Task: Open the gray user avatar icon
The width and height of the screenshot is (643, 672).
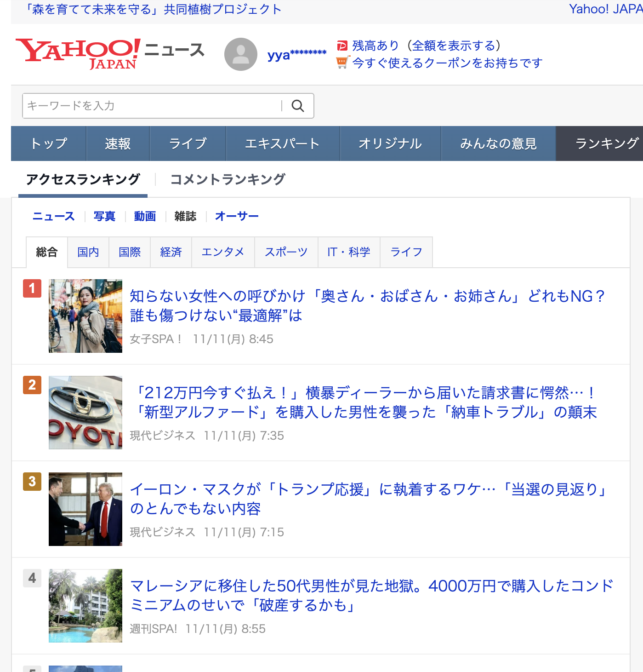Action: tap(241, 54)
